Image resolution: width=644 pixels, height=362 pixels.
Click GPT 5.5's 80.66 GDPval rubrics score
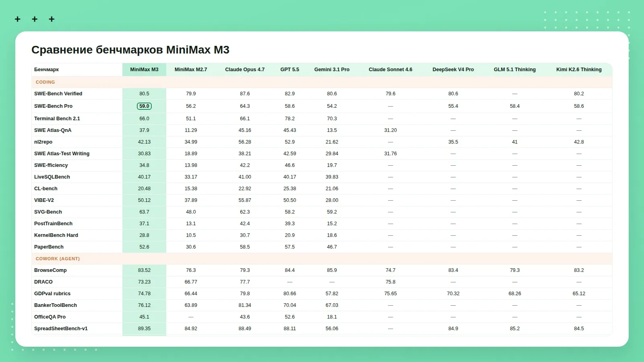coord(290,294)
